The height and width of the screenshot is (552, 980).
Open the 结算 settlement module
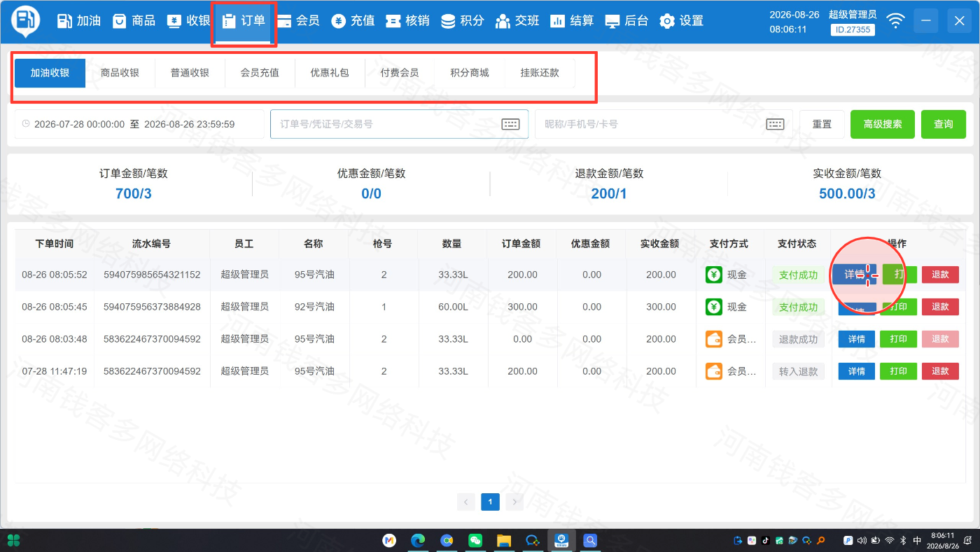(572, 21)
